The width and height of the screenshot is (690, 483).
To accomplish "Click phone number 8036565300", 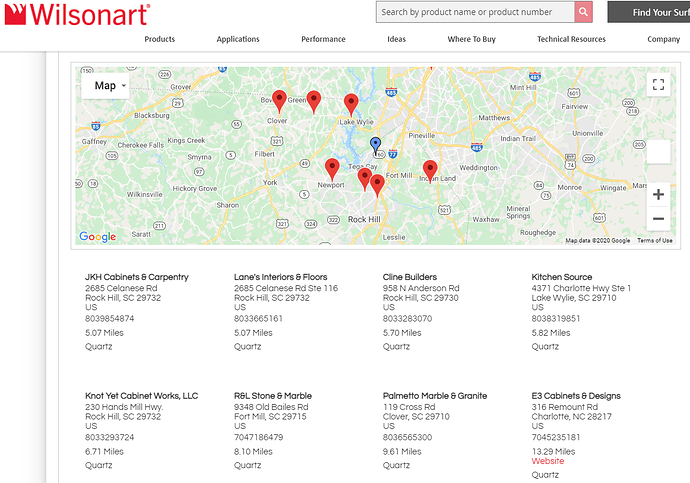I will point(407,437).
